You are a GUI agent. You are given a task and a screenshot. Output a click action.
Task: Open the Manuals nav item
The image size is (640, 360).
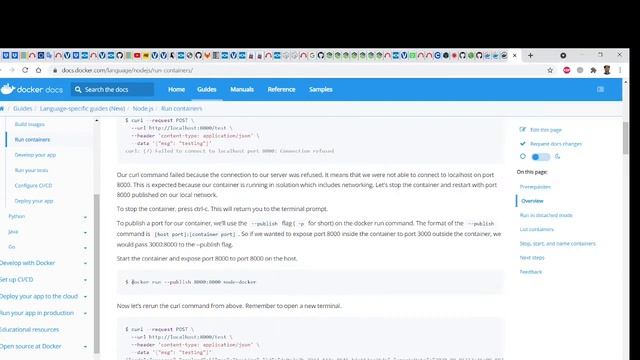[242, 89]
